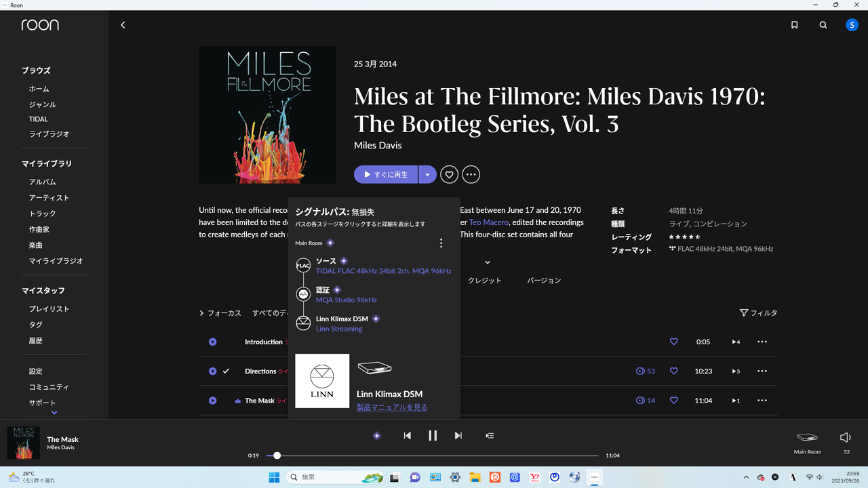Expand the sidebar with the down chevron
Screen dimensions: 868x488
coord(54,413)
